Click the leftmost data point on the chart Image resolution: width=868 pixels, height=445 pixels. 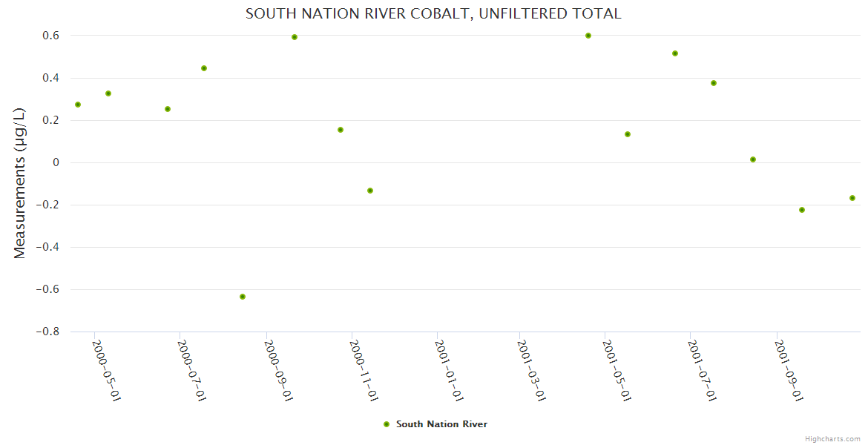coord(78,105)
